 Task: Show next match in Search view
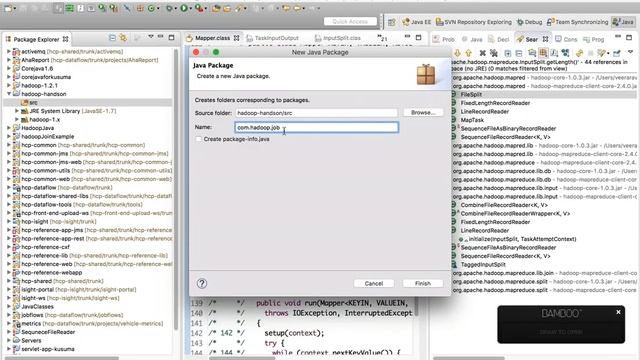point(457,53)
